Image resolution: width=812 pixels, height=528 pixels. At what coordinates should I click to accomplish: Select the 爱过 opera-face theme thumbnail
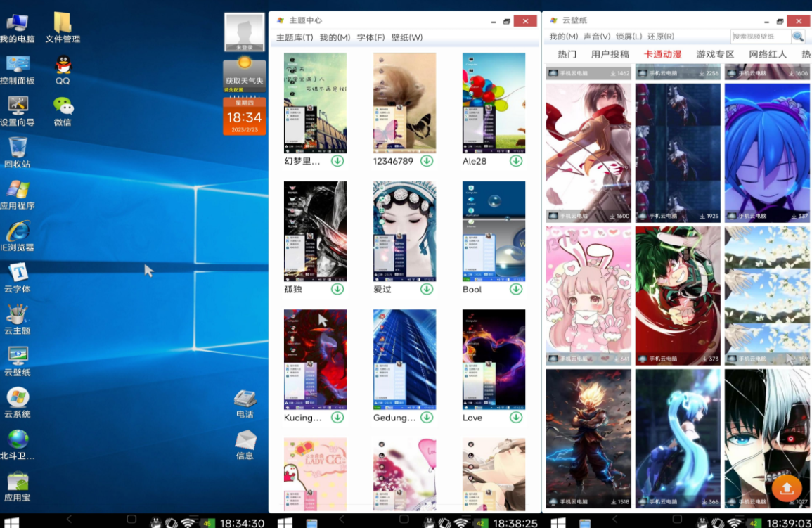404,231
